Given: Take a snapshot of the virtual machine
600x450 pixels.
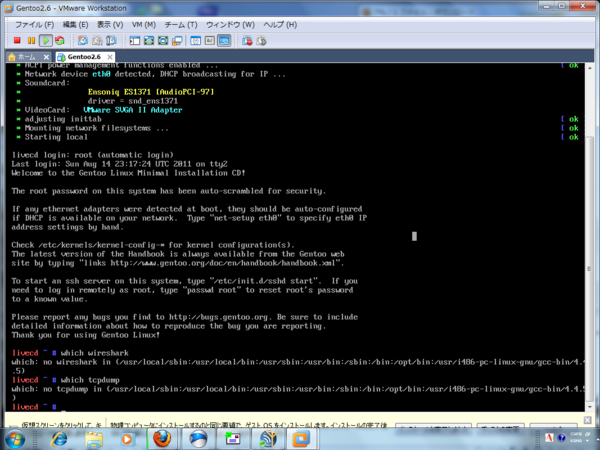Looking at the screenshot, I should 83,41.
